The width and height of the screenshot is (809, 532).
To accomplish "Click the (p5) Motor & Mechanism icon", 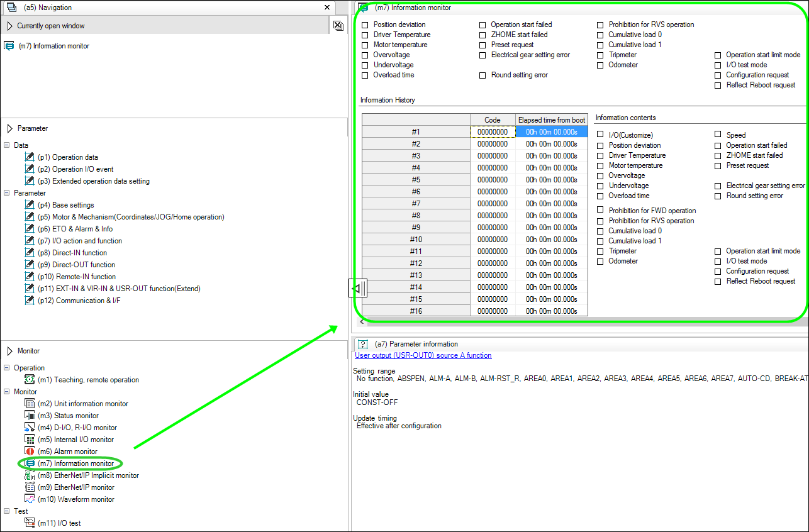I will (30, 217).
